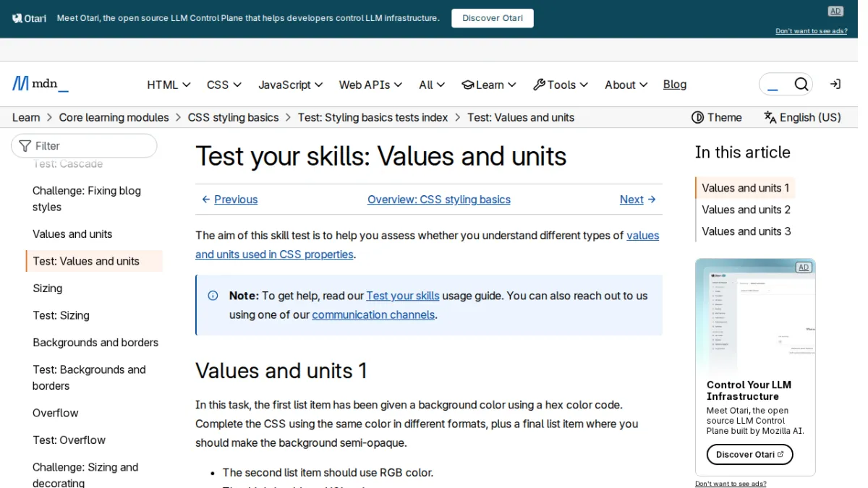Image resolution: width=868 pixels, height=488 pixels.
Task: Jump to Values and units 2 section
Action: 746,210
